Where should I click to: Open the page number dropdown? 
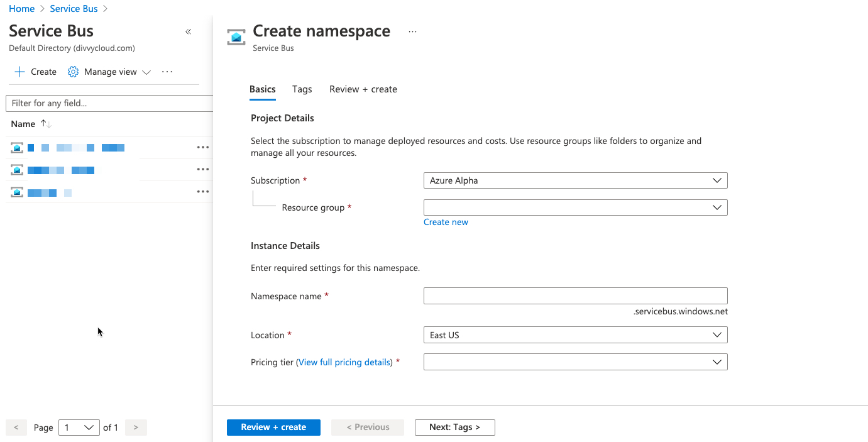79,428
